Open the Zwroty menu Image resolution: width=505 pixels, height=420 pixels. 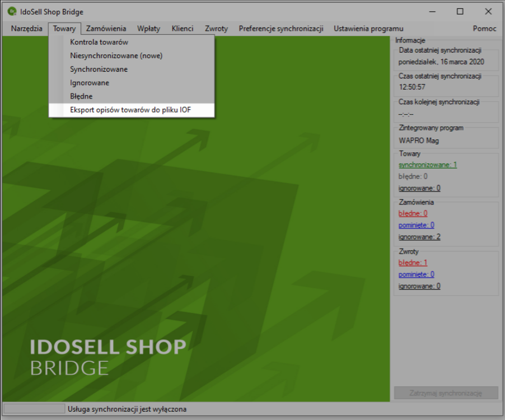point(216,29)
